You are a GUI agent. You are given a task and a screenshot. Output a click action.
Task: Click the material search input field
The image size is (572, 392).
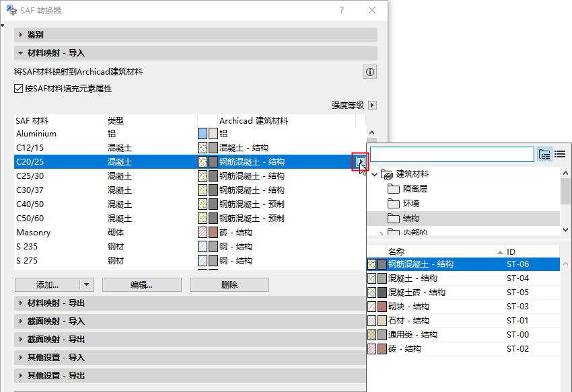(452, 154)
